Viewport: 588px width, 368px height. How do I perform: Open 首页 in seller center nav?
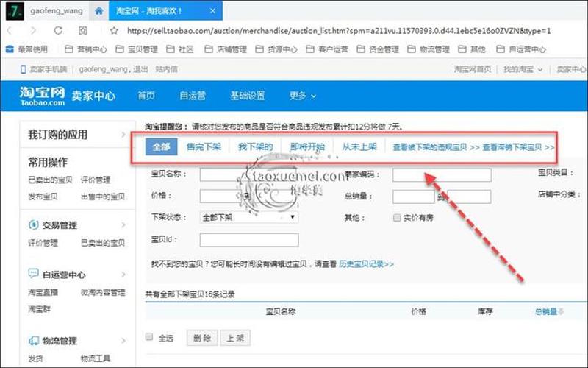click(146, 96)
